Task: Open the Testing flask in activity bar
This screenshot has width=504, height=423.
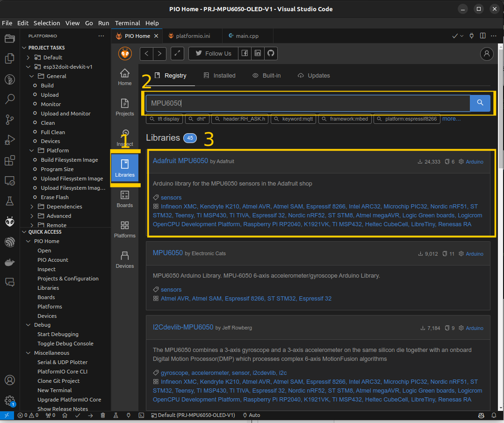Action: point(10,201)
